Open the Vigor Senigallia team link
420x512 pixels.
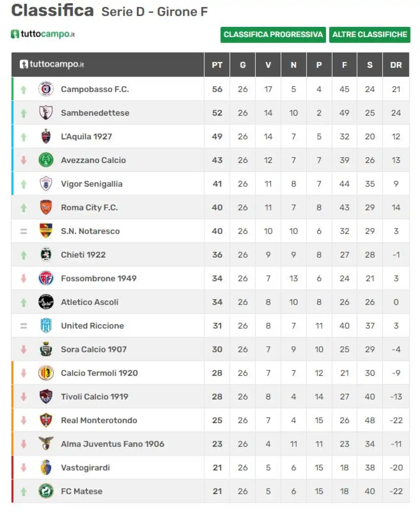click(x=92, y=184)
